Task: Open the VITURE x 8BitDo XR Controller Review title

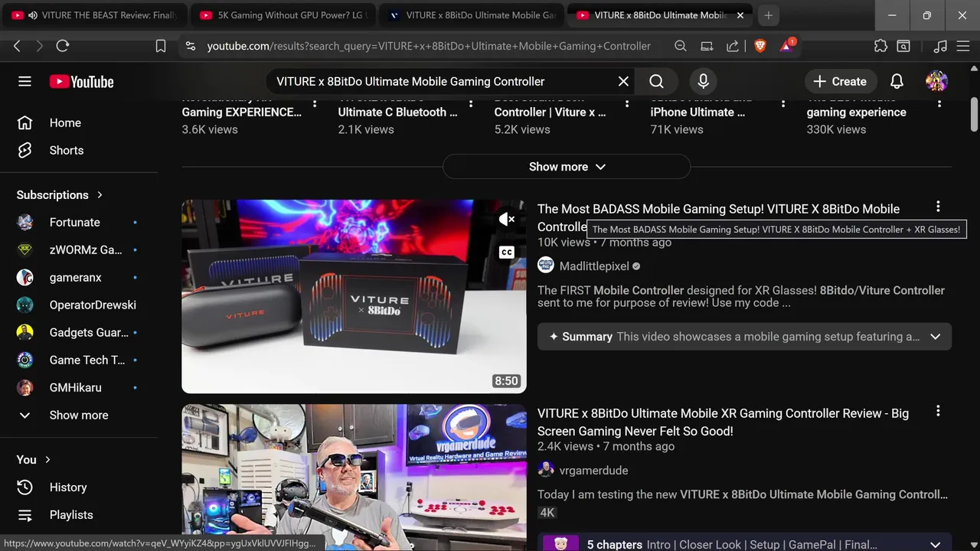Action: [x=723, y=422]
